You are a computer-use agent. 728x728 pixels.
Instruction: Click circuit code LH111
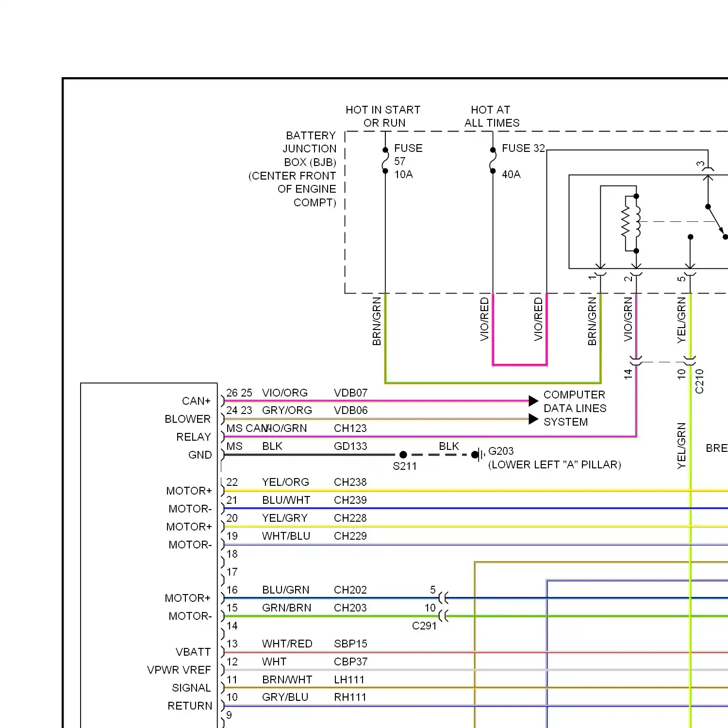pyautogui.click(x=349, y=679)
